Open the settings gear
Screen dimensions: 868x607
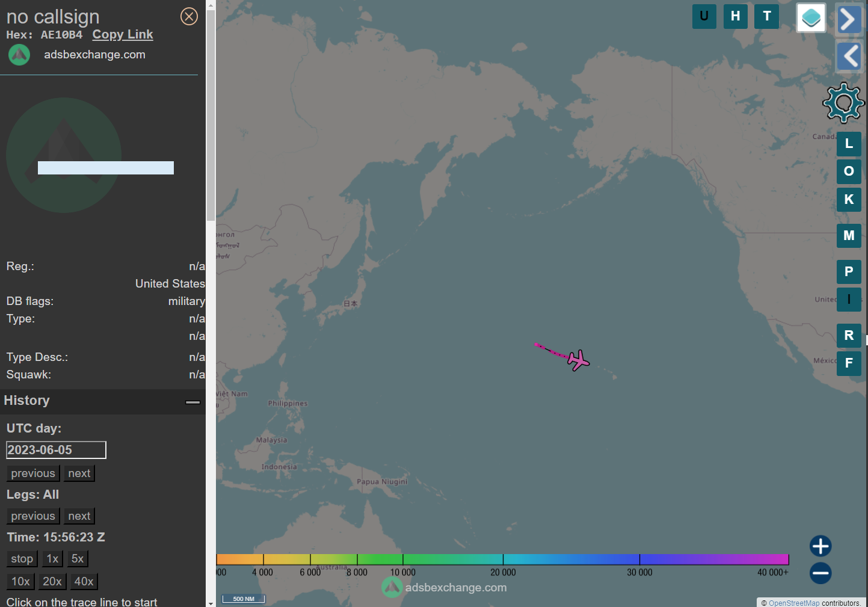pos(843,103)
